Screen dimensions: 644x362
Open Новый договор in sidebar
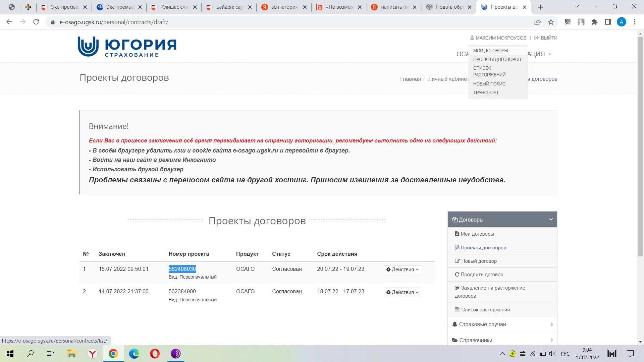click(x=502, y=261)
